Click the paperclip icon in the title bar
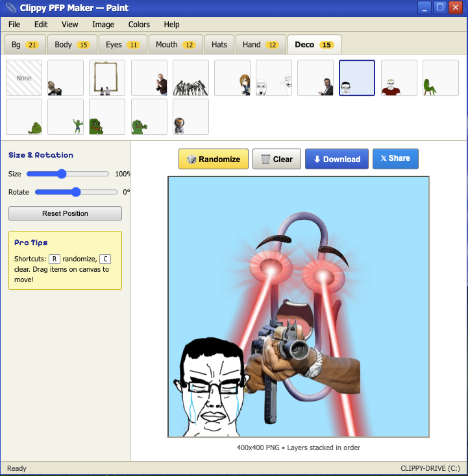Image resolution: width=468 pixels, height=476 pixels. 11,8
